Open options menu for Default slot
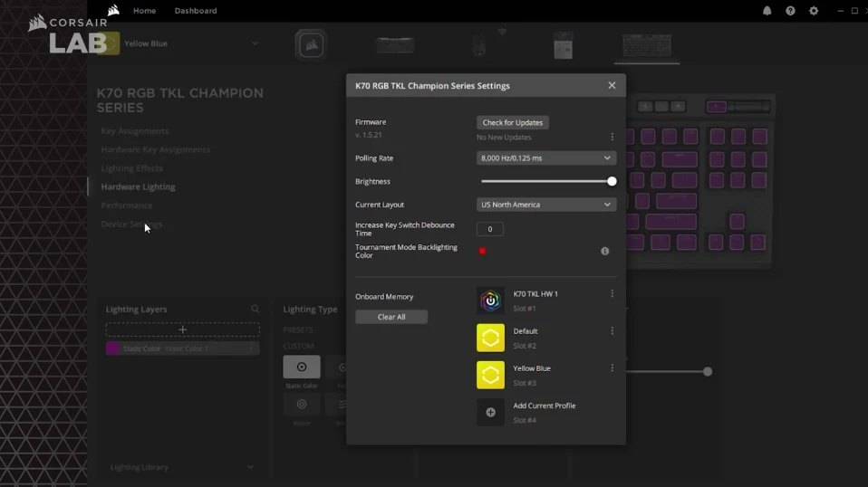The height and width of the screenshot is (487, 868). pyautogui.click(x=612, y=330)
